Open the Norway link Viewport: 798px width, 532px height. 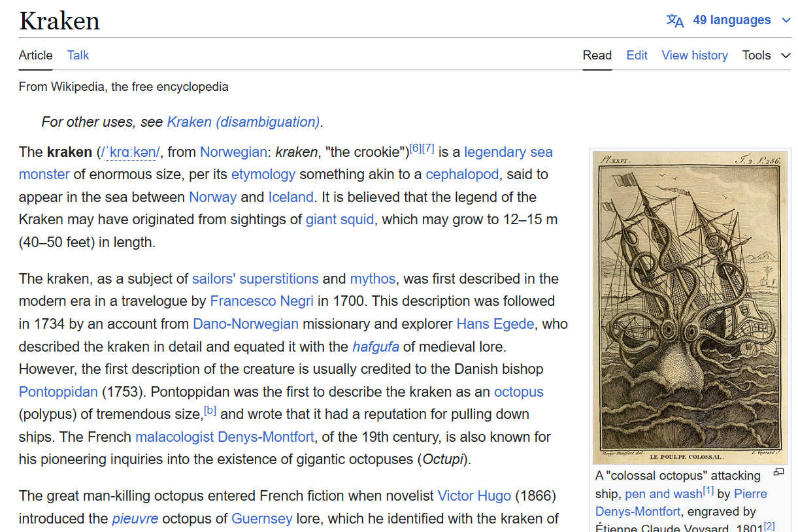pos(213,197)
